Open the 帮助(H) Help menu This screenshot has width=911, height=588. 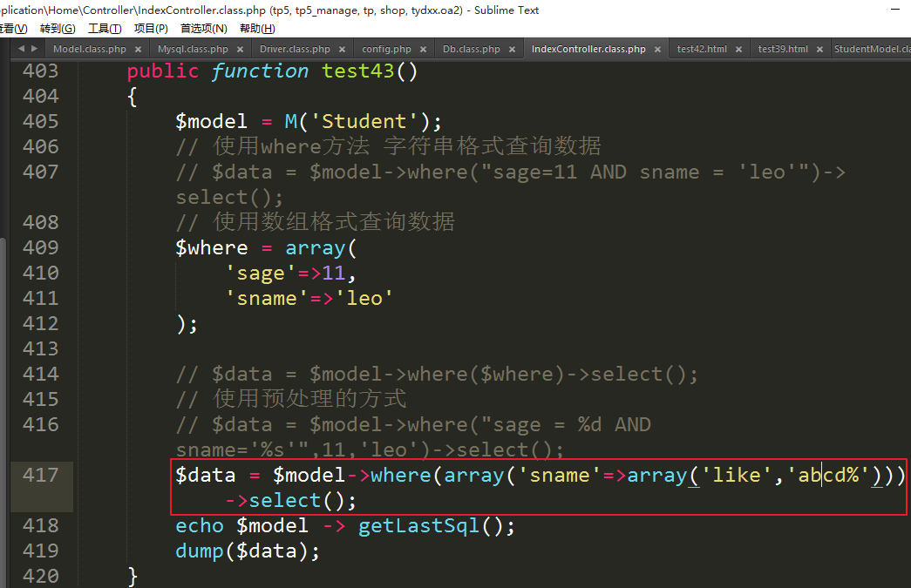(257, 29)
